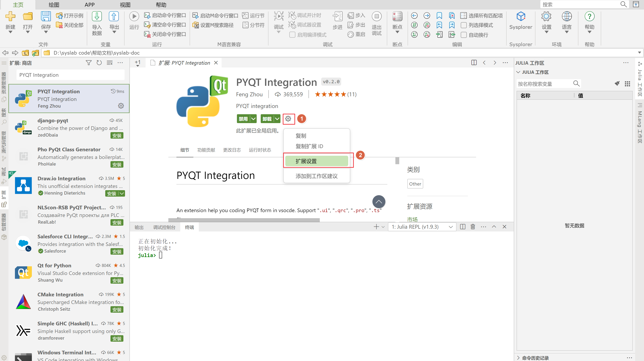The image size is (644, 361).
Task: Open the 更改日志 tab
Action: click(232, 150)
